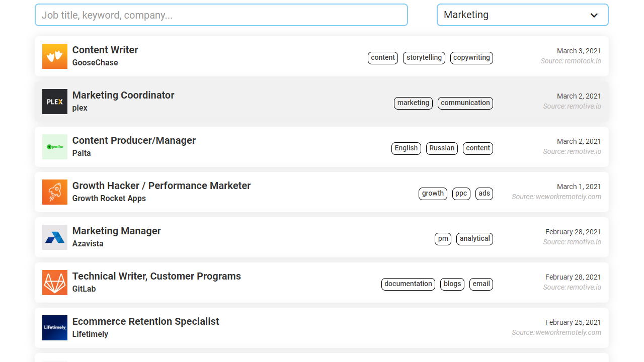The height and width of the screenshot is (362, 644).
Task: Click the 'Palta' company name text
Action: [x=82, y=153]
